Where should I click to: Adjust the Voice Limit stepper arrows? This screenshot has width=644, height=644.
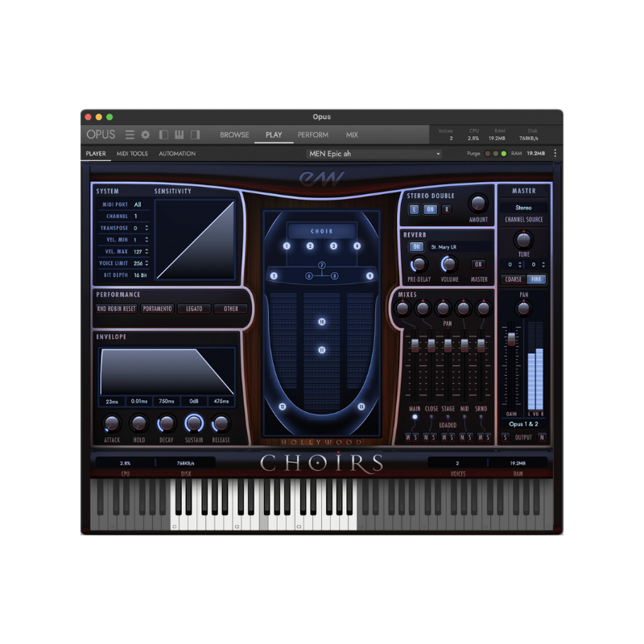(x=147, y=263)
